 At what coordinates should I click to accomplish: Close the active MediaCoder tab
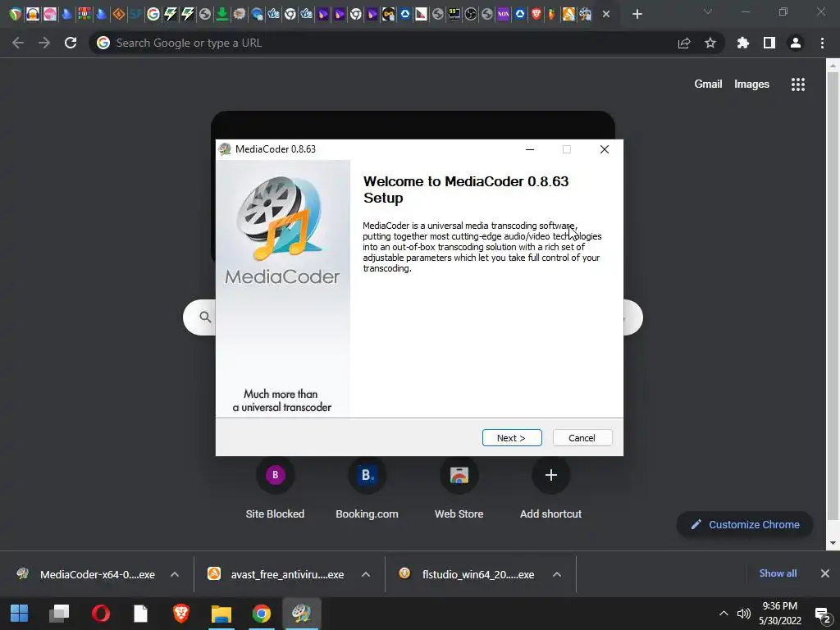[606, 14]
